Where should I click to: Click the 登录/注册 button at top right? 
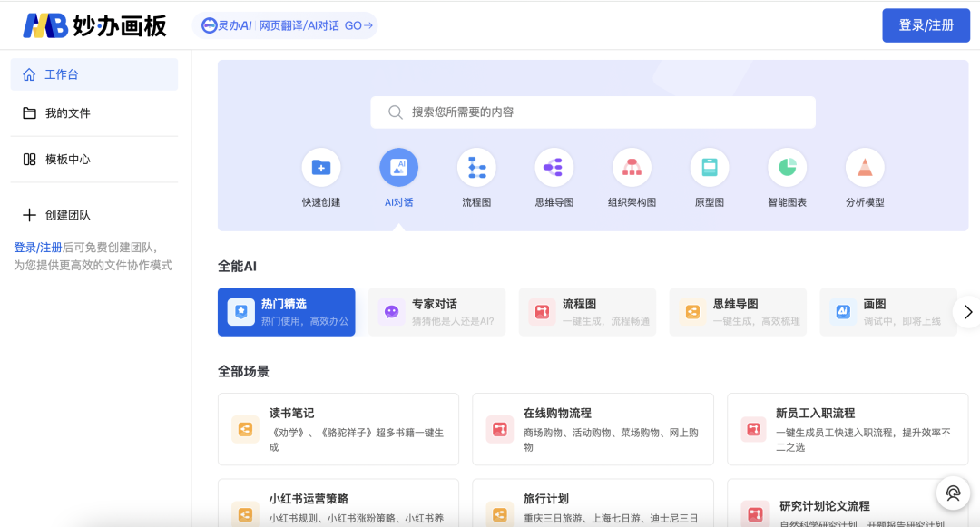coord(926,25)
